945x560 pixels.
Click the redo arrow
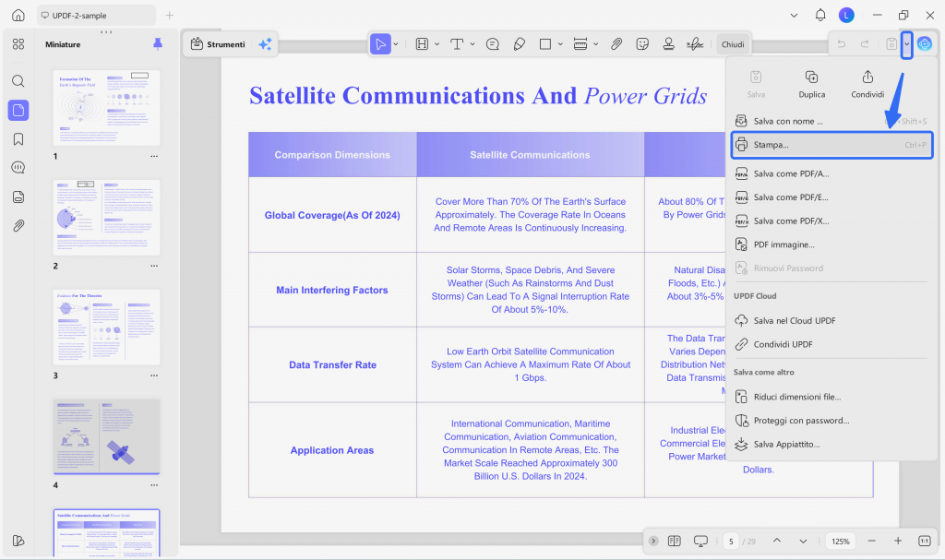pos(865,44)
